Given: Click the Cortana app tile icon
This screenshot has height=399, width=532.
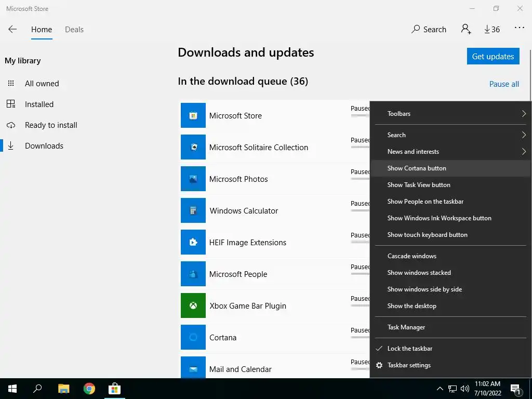Looking at the screenshot, I should [193, 337].
